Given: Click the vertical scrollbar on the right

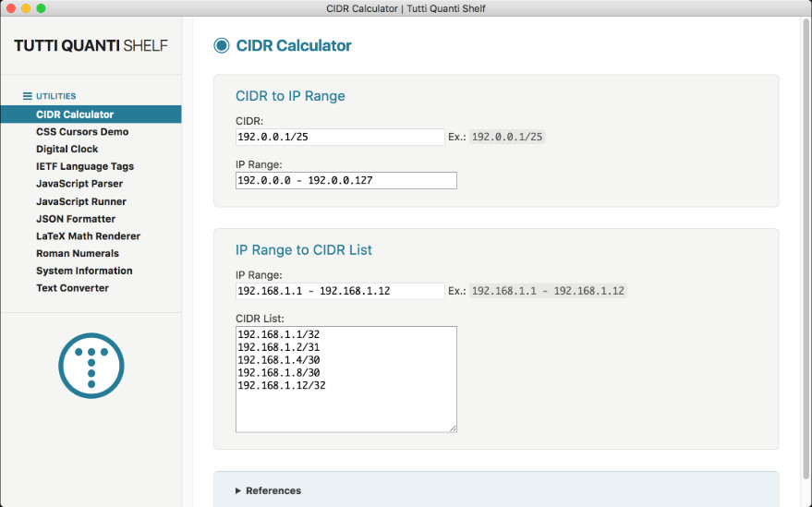Looking at the screenshot, I should (x=806, y=248).
